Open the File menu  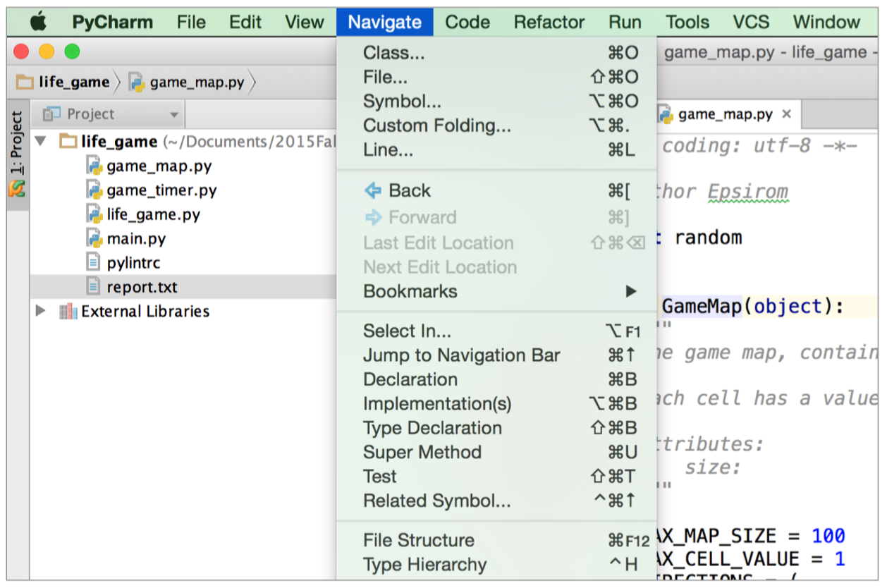(x=191, y=22)
